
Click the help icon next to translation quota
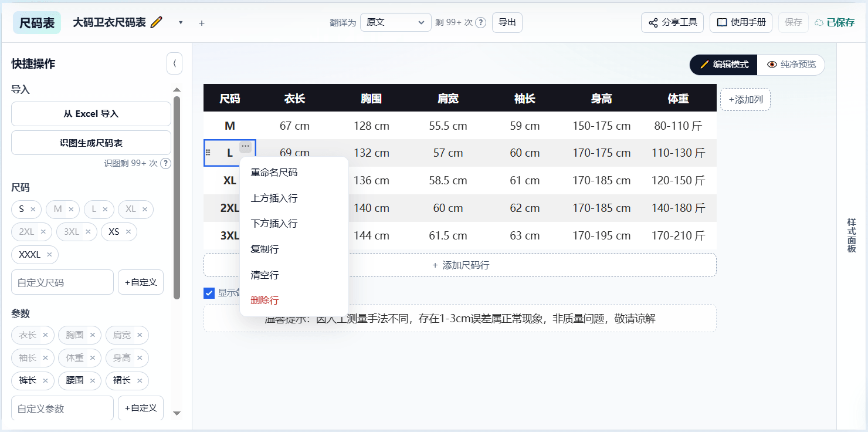480,23
